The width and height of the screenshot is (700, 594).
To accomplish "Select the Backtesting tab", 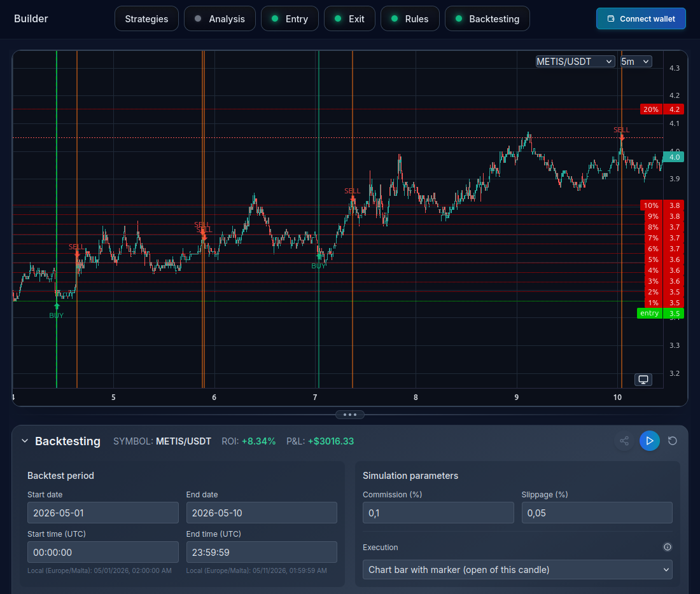I will click(x=487, y=18).
